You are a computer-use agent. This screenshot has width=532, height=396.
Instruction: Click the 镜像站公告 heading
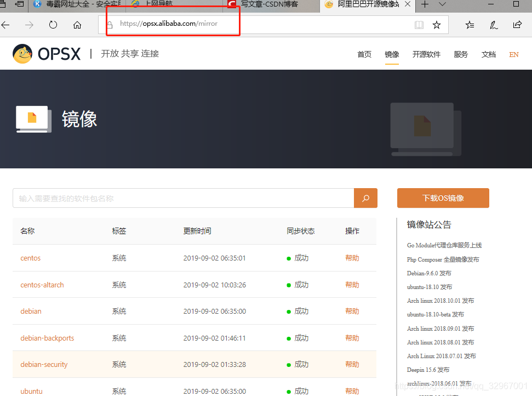tap(429, 224)
